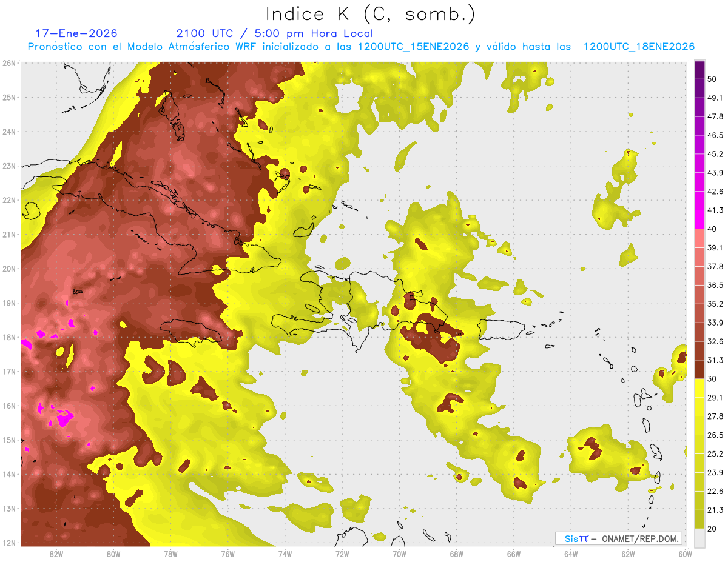Click the colorbar value label '40'

[712, 229]
